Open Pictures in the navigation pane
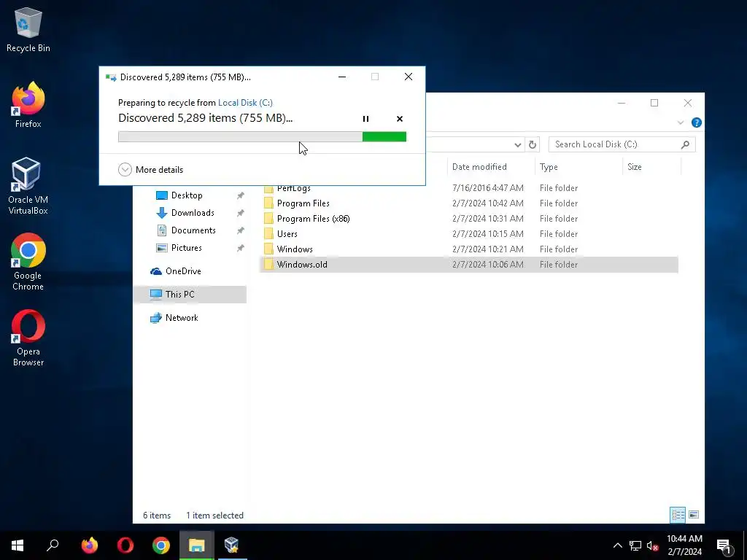 [186, 248]
